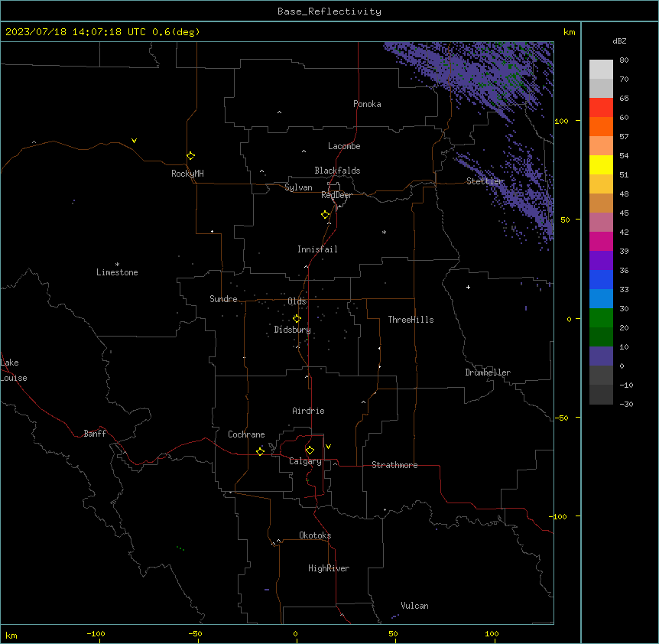Click the Ponoka town label
This screenshot has height=644, width=659.
367,104
